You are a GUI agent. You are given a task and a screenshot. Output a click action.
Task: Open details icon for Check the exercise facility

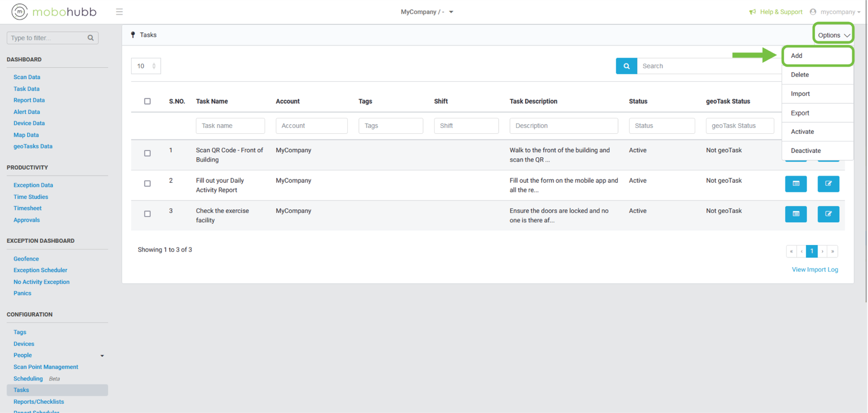click(795, 214)
